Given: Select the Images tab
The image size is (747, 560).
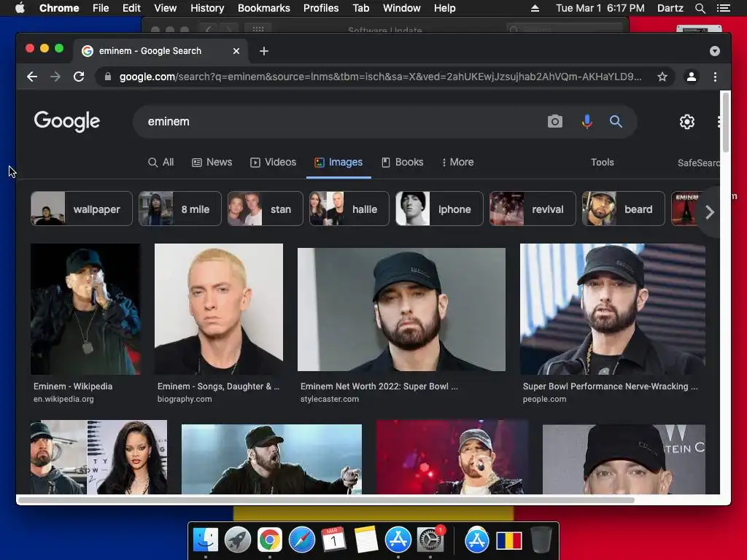Looking at the screenshot, I should (x=338, y=163).
